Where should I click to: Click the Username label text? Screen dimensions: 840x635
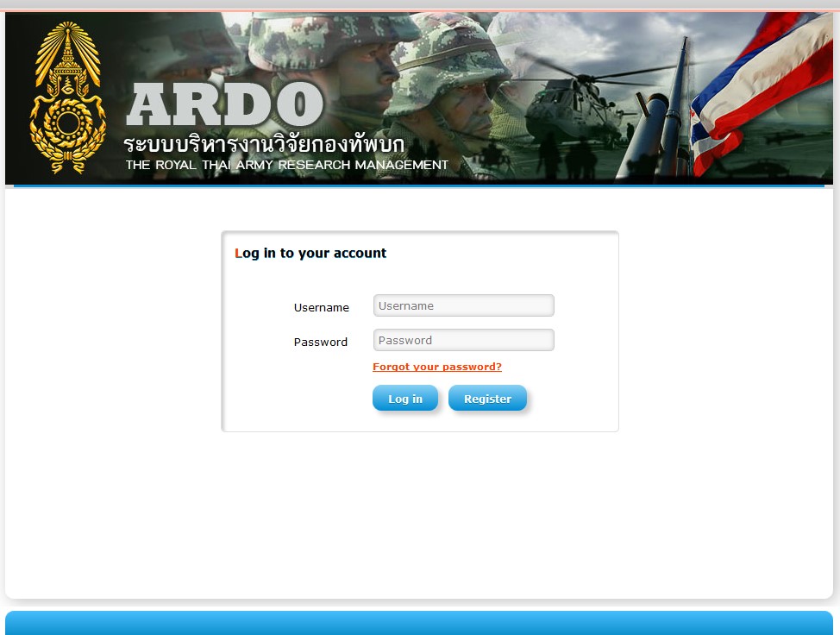click(322, 308)
